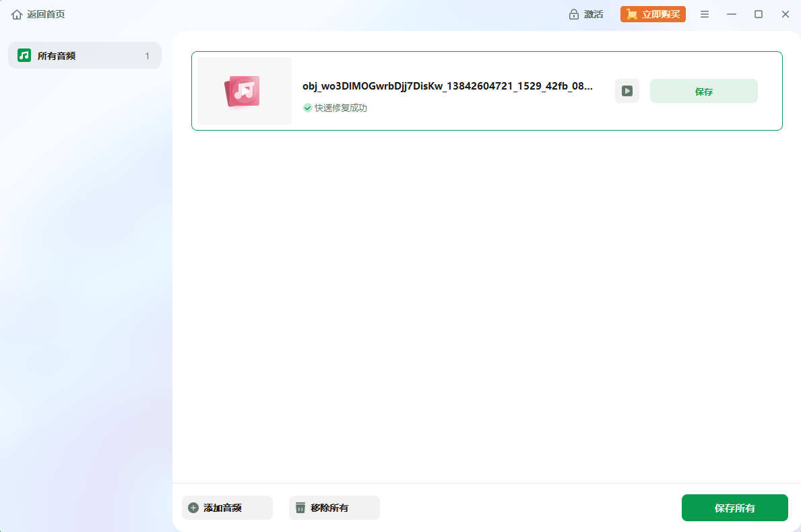Image resolution: width=801 pixels, height=532 pixels.
Task: Maximize the application window
Action: tap(759, 14)
